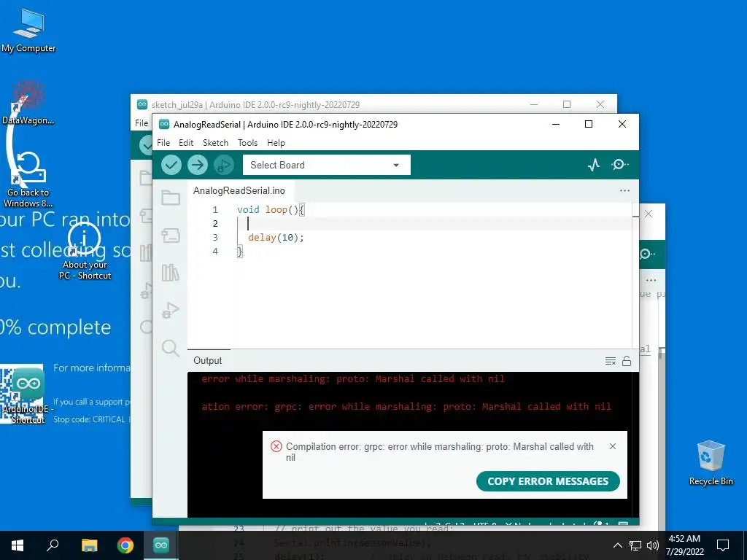Open the Sketchbook folder sidebar icon
Image resolution: width=747 pixels, height=560 pixels.
click(x=171, y=198)
